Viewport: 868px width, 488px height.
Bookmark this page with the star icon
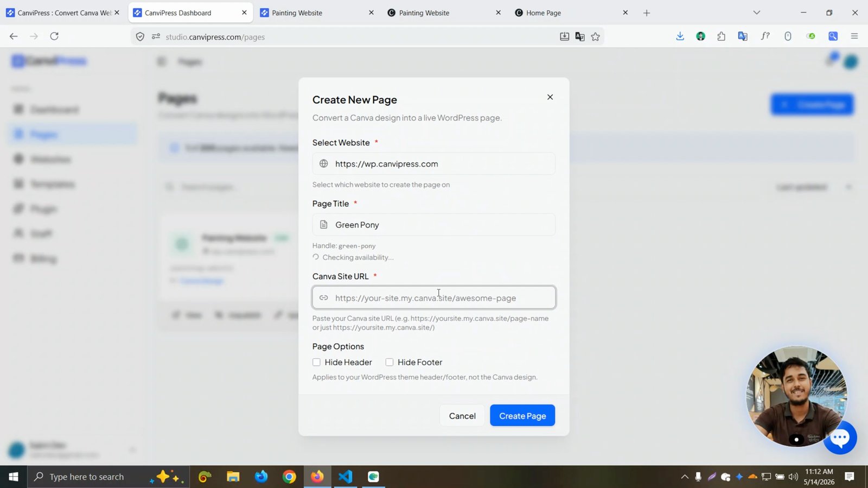click(596, 37)
